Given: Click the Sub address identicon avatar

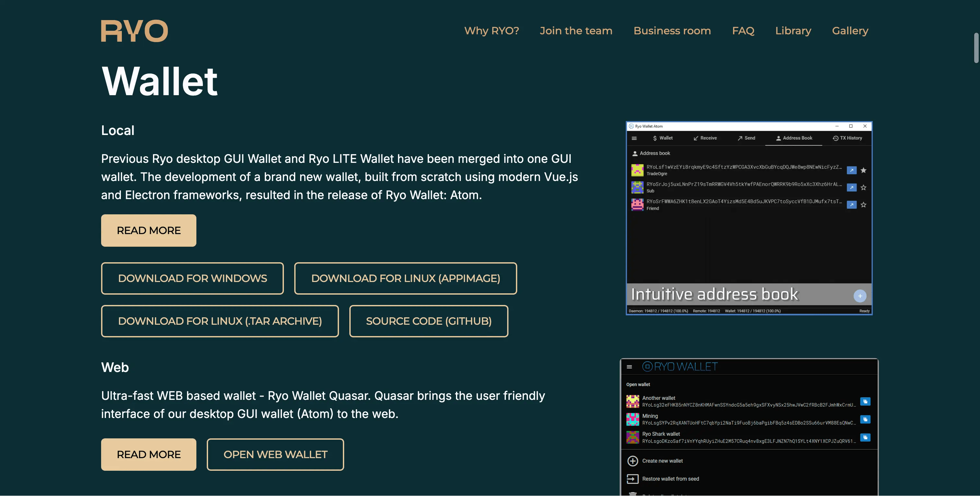Looking at the screenshot, I should (637, 187).
